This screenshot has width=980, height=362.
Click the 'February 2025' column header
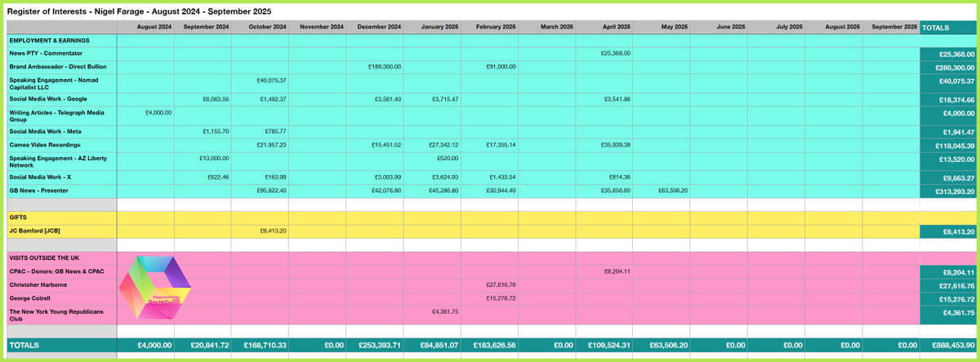click(495, 27)
